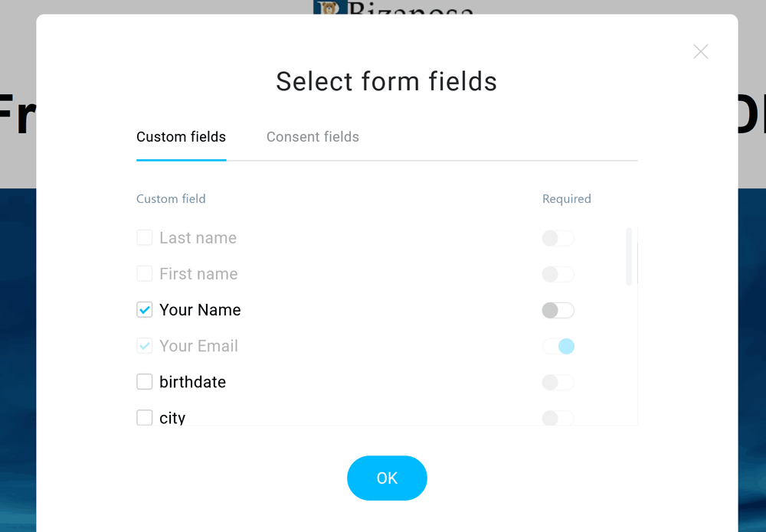
Task: Check the Last name checkbox
Action: 145,238
